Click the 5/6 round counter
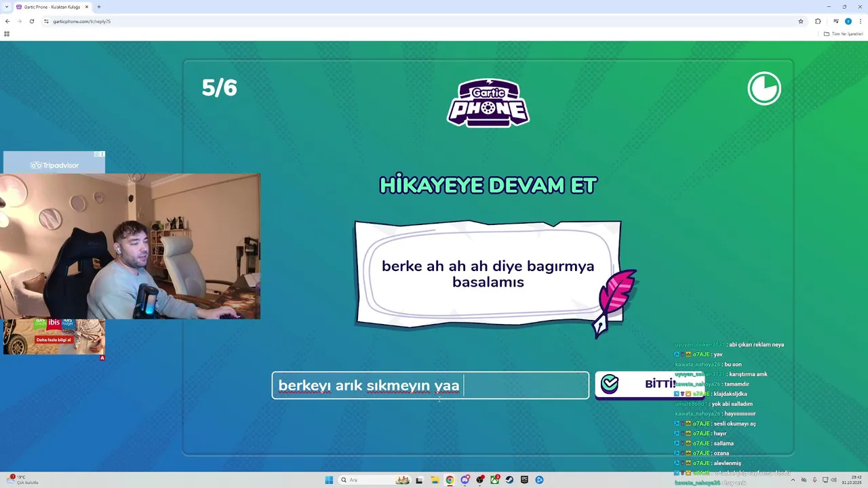This screenshot has height=488, width=868. click(x=219, y=87)
